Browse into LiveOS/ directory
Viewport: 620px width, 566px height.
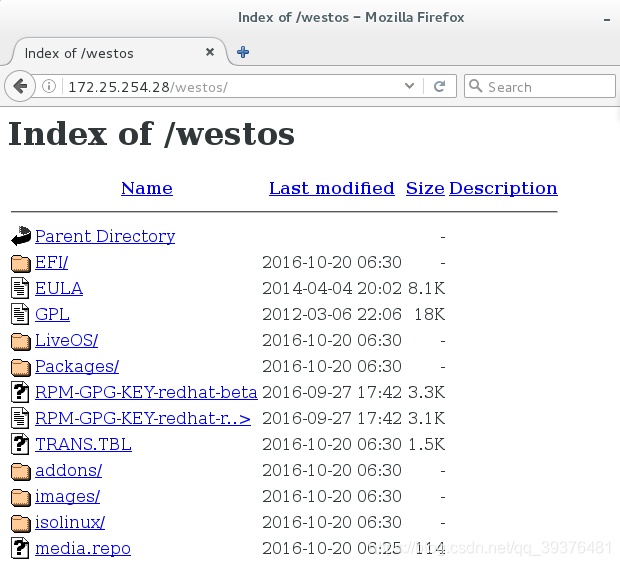point(66,341)
